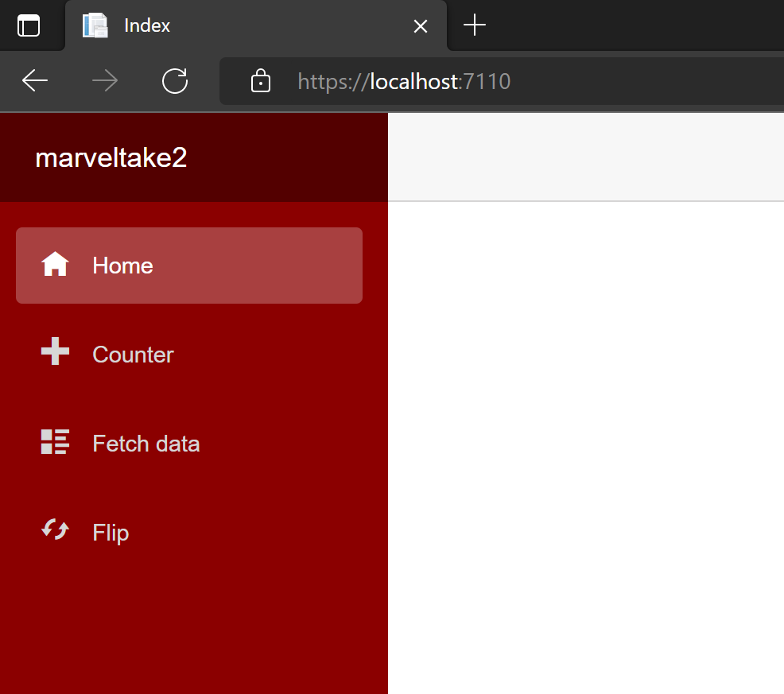This screenshot has width=784, height=694.
Task: Click the security lock icon in address bar
Action: click(260, 81)
